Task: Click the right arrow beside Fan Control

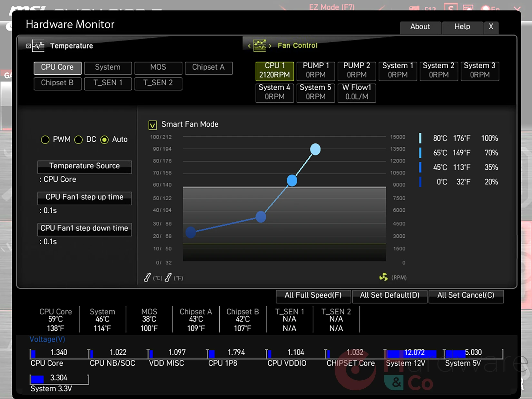Action: point(270,46)
